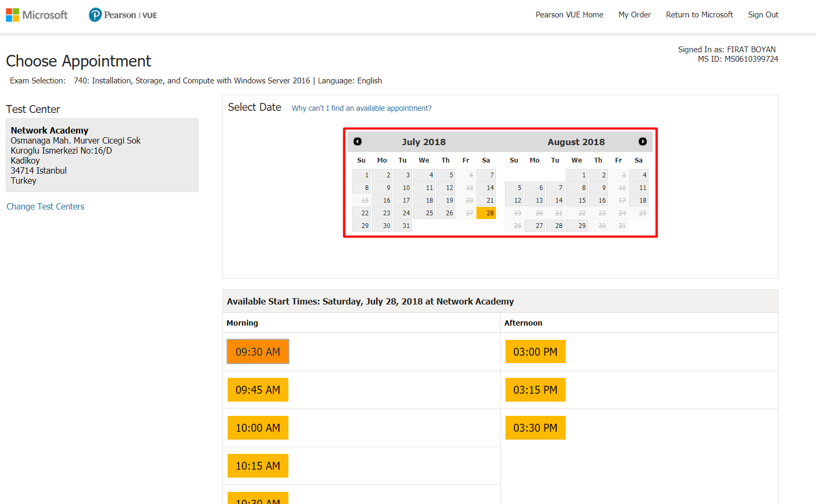Select August 15 date

tap(577, 200)
